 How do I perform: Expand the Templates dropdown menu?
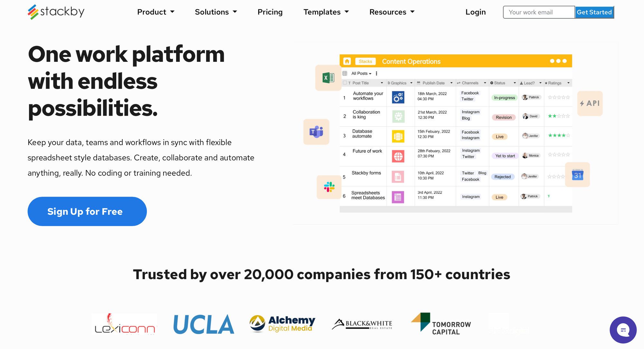[325, 12]
